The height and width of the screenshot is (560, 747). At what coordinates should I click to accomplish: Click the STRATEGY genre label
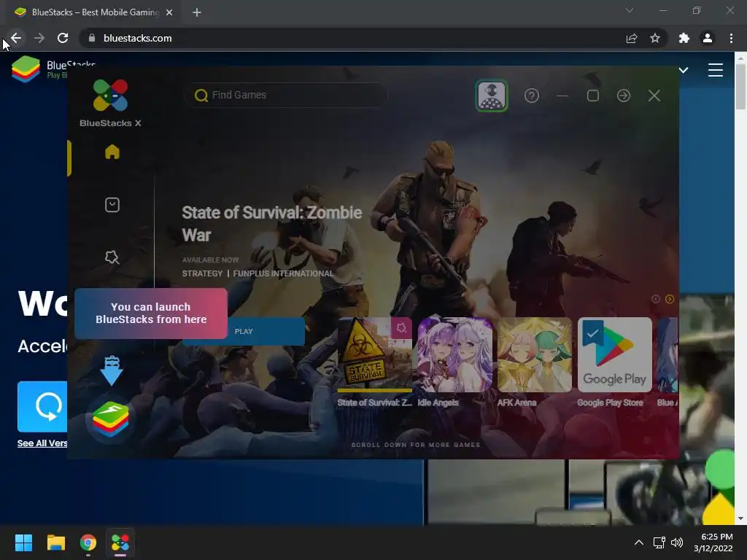pos(202,273)
